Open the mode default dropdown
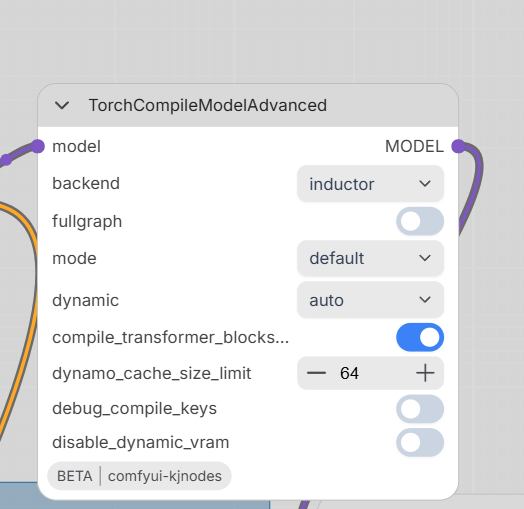The width and height of the screenshot is (524, 509). click(x=370, y=258)
